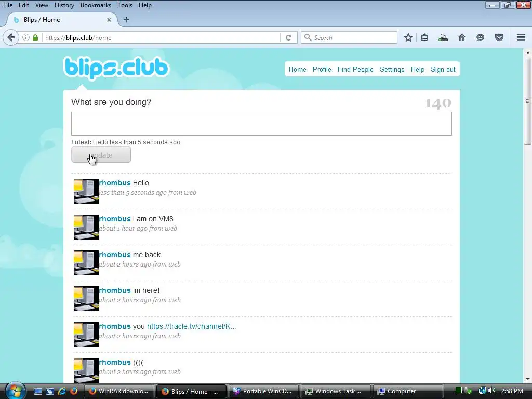Open site information icon in address bar

(26, 37)
